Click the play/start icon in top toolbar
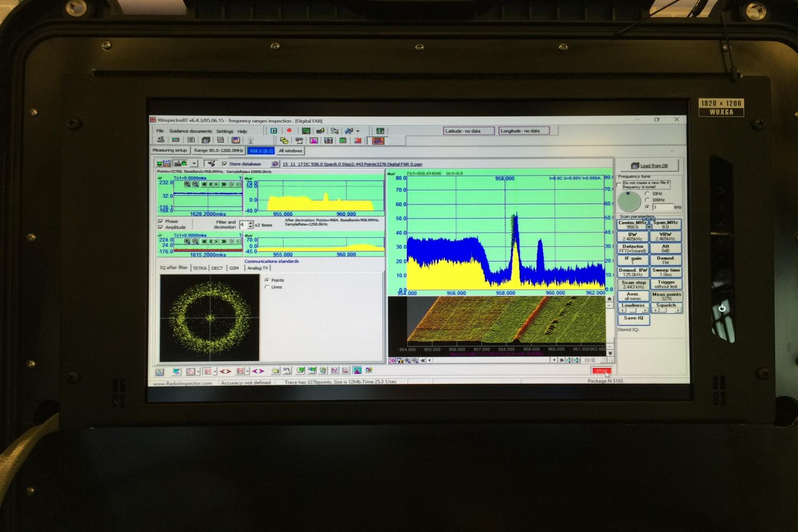798x532 pixels. [273, 130]
